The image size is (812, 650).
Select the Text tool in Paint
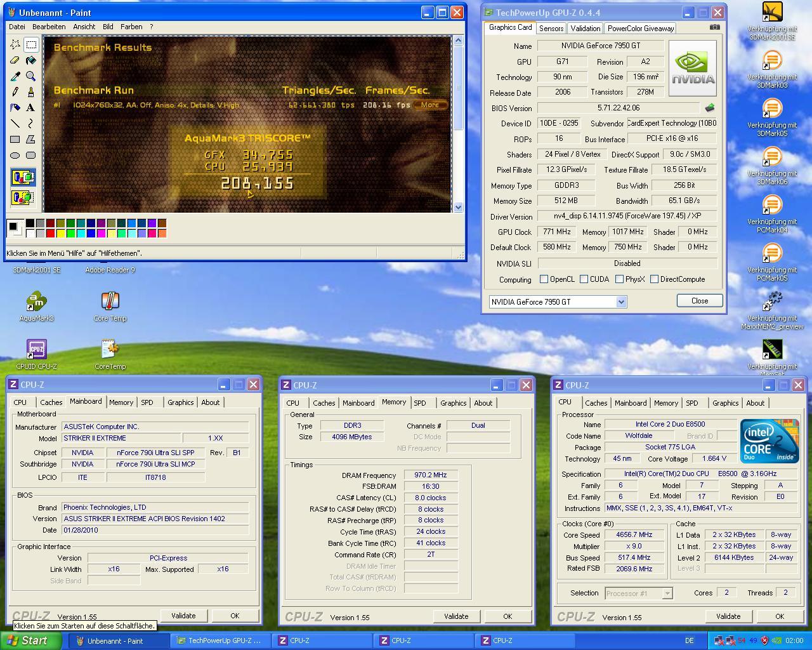tap(30, 108)
